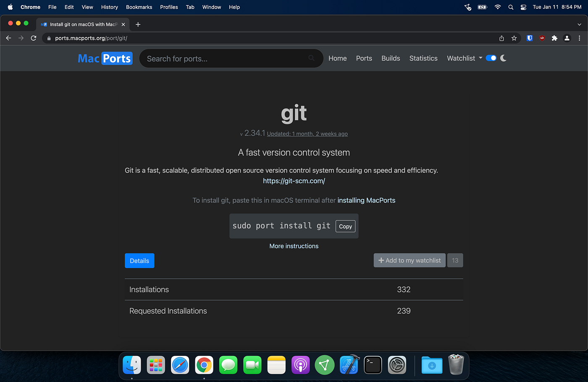Click the sudo port install git text
The image size is (588, 382).
[x=281, y=226]
